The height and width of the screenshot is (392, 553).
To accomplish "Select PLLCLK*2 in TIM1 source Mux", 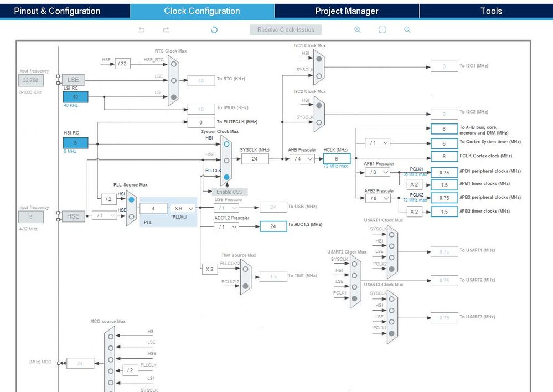I will click(245, 269).
